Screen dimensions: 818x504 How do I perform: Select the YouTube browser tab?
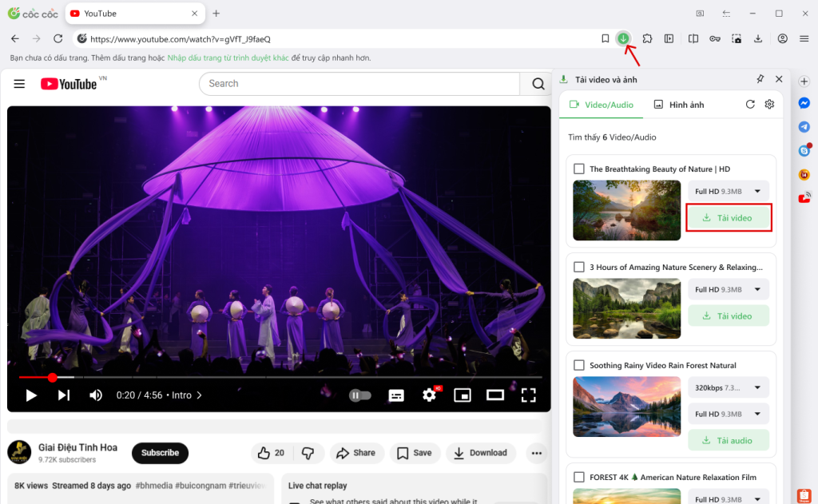coord(134,14)
